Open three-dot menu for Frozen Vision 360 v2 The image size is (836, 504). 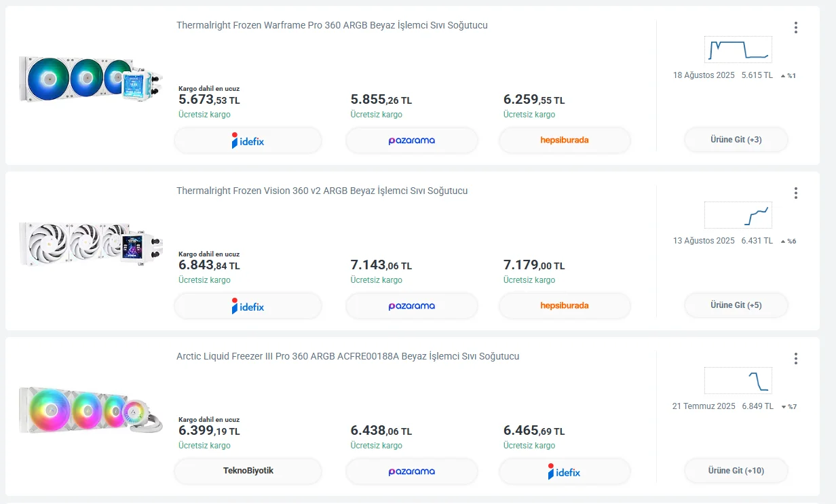[x=796, y=193]
